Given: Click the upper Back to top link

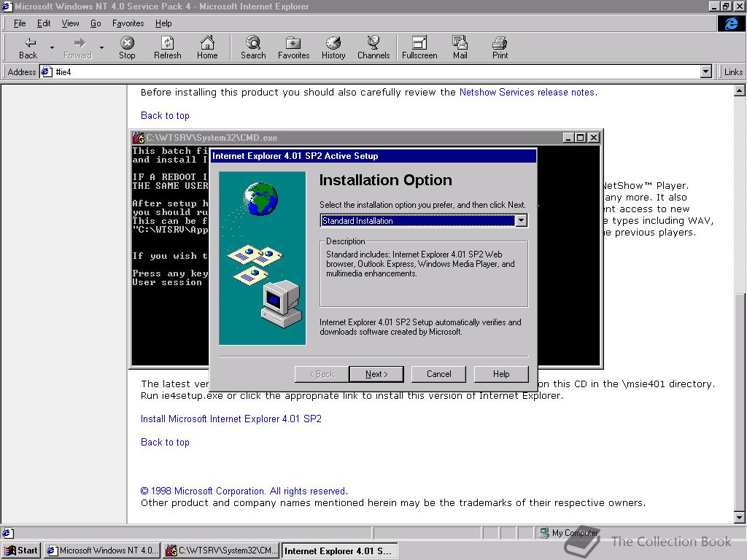Looking at the screenshot, I should pos(165,116).
